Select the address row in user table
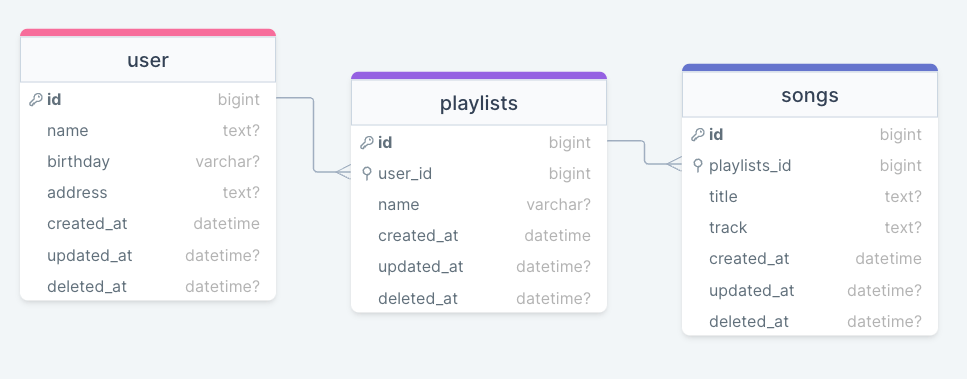This screenshot has height=379, width=967. click(x=148, y=192)
